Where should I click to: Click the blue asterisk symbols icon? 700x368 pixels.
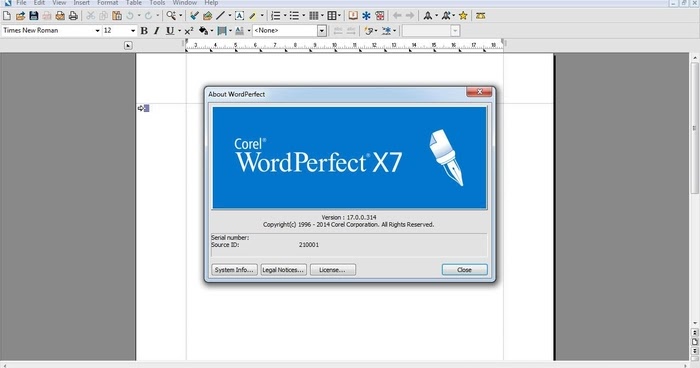366,16
